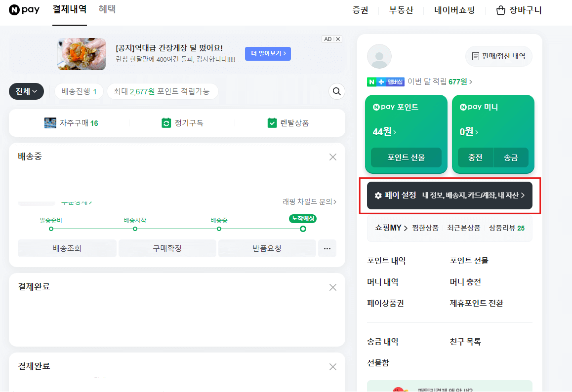Open the shopping cart 장바구니
The width and height of the screenshot is (572, 392).
tap(519, 10)
